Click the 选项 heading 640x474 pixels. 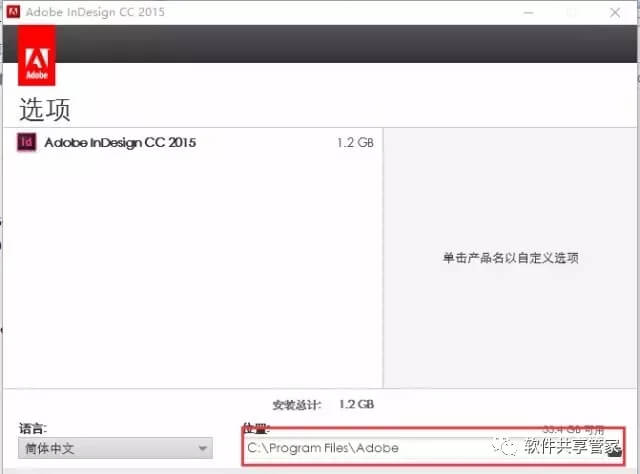pyautogui.click(x=45, y=109)
